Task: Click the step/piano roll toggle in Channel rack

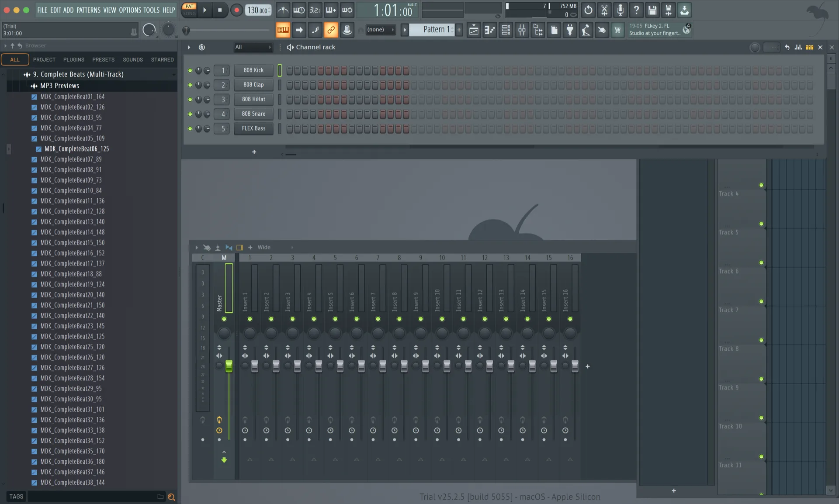Action: (809, 47)
